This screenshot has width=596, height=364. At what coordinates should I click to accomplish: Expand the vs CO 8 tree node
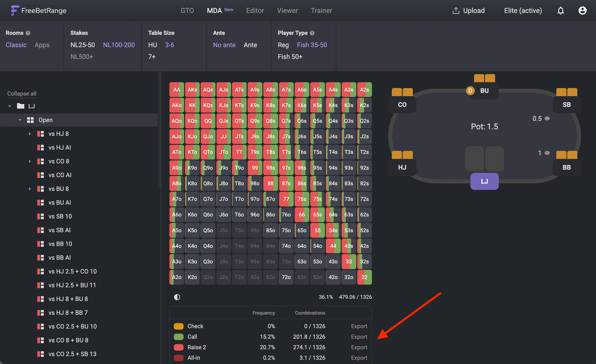point(30,161)
